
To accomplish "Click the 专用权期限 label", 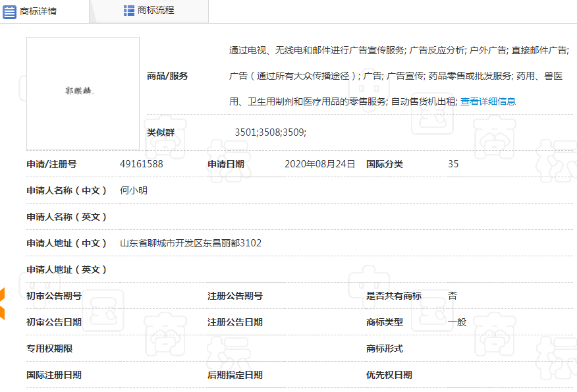I will [49, 349].
